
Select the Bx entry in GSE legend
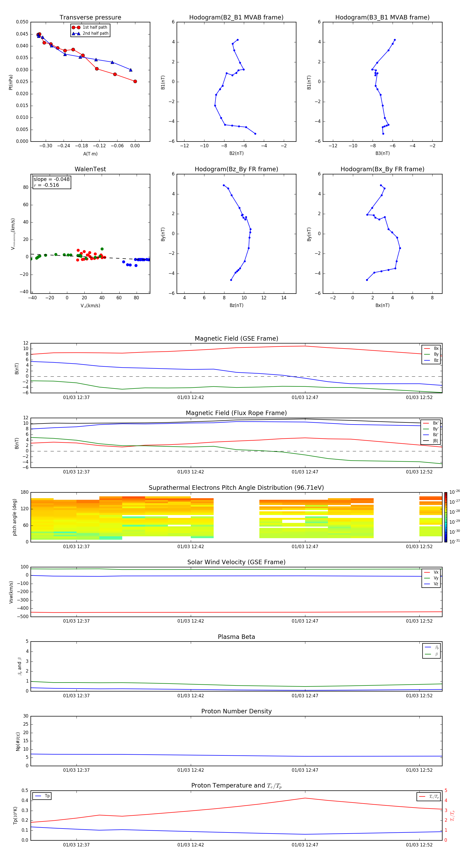click(431, 349)
